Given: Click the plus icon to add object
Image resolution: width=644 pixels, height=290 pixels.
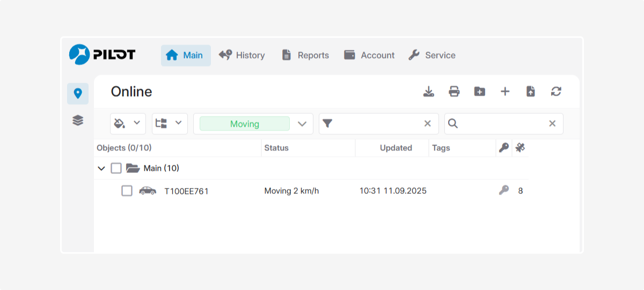Looking at the screenshot, I should 505,92.
